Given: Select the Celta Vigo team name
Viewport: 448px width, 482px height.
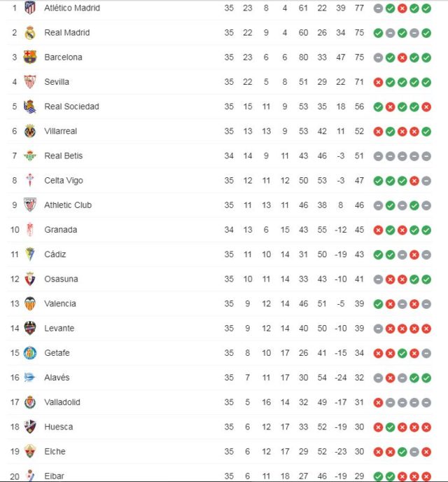Looking at the screenshot, I should tap(64, 181).
